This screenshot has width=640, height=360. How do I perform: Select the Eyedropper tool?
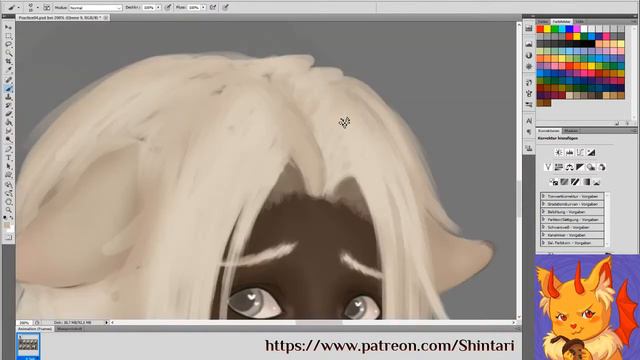coord(8,69)
